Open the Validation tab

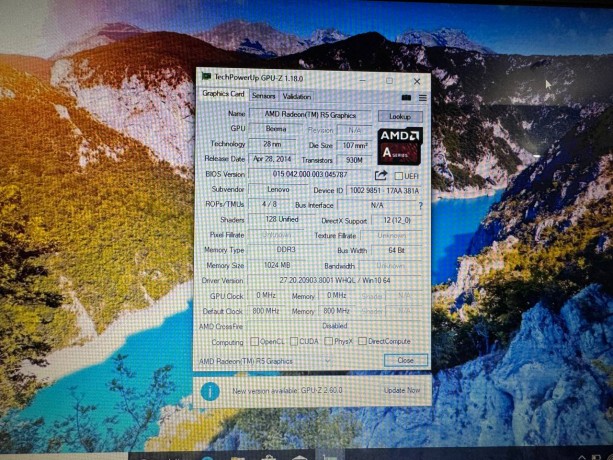[x=296, y=96]
